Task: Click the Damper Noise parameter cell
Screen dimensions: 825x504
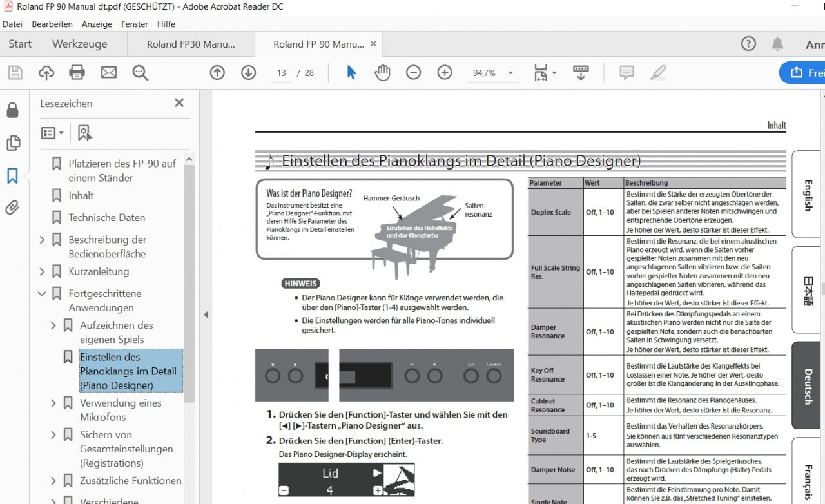Action: tap(555, 470)
